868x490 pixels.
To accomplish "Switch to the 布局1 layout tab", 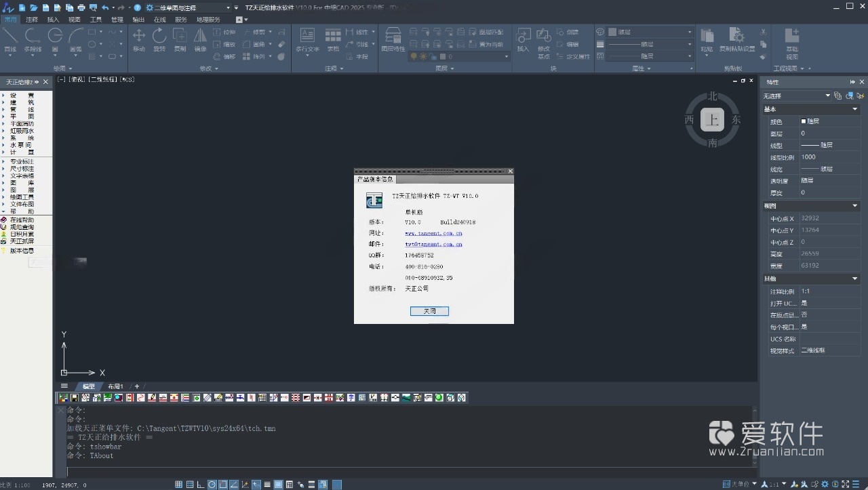I will click(115, 386).
